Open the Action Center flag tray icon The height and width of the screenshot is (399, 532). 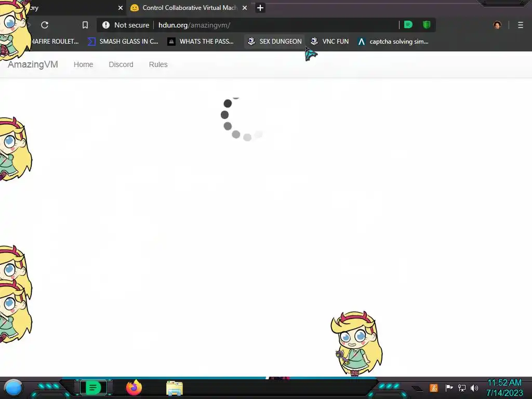449,388
